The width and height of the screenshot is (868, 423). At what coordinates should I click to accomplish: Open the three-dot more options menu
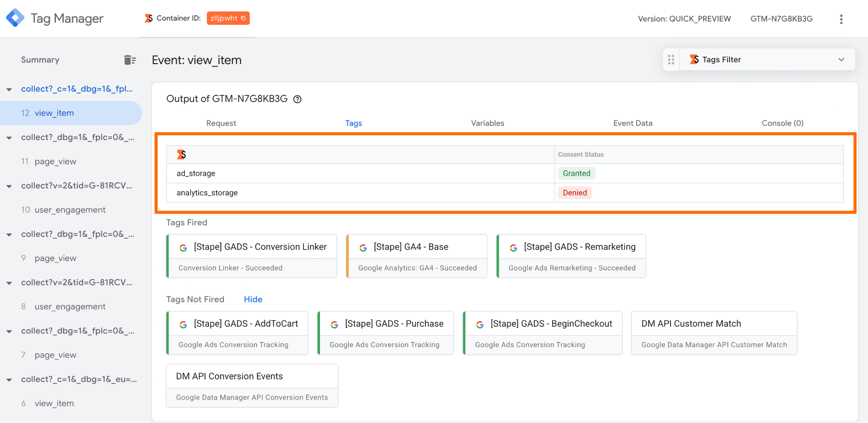tap(841, 19)
